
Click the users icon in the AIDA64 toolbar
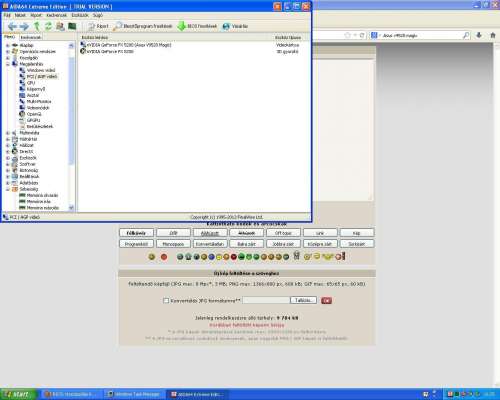(x=60, y=26)
